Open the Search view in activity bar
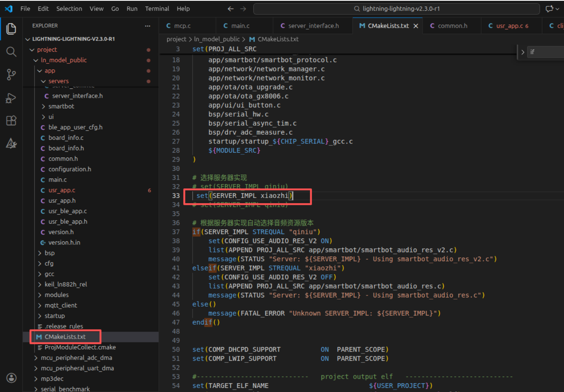 11,52
